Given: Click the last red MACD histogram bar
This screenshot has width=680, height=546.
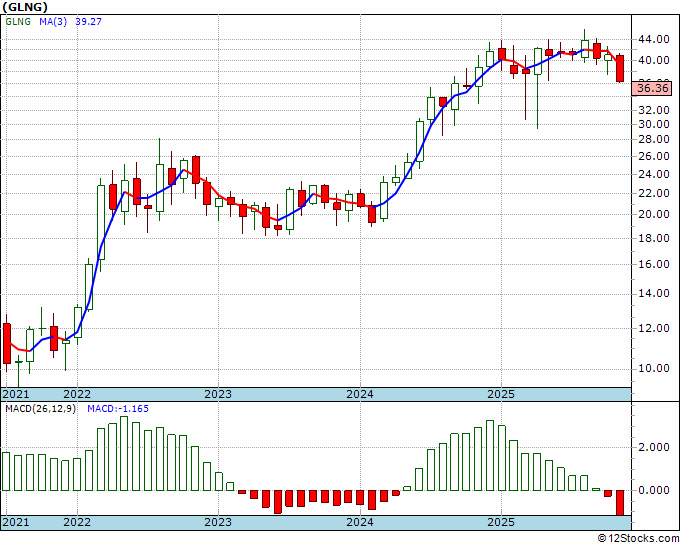Looking at the screenshot, I should 620,503.
